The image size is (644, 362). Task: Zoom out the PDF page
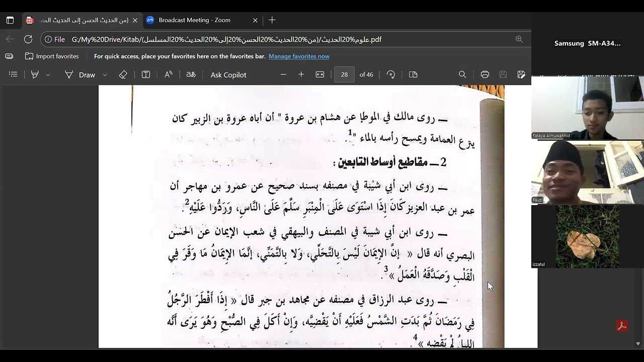click(283, 74)
